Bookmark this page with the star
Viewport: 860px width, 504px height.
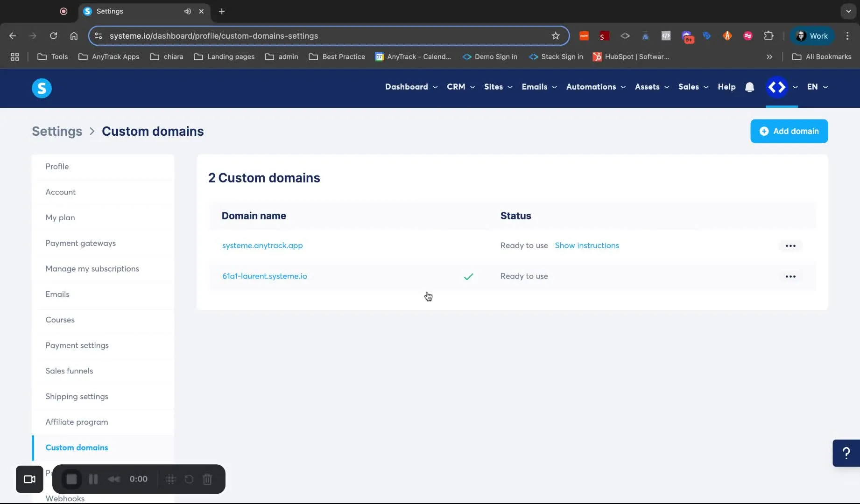556,36
